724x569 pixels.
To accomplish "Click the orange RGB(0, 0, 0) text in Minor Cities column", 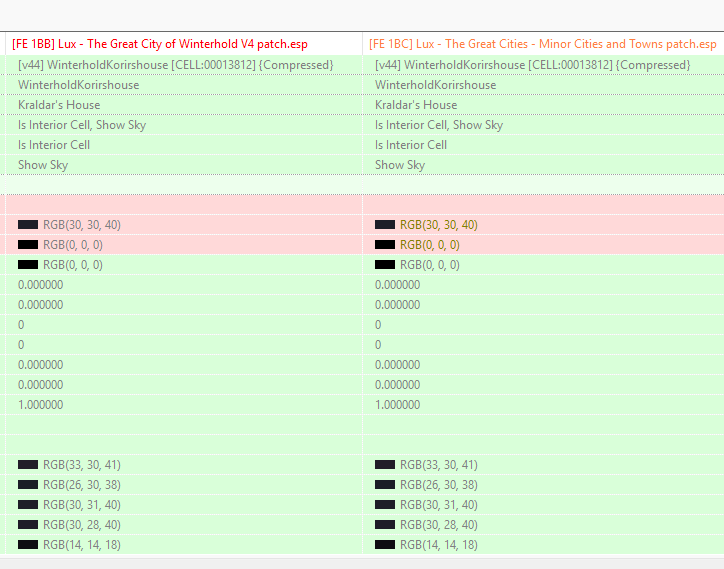I will tap(430, 245).
